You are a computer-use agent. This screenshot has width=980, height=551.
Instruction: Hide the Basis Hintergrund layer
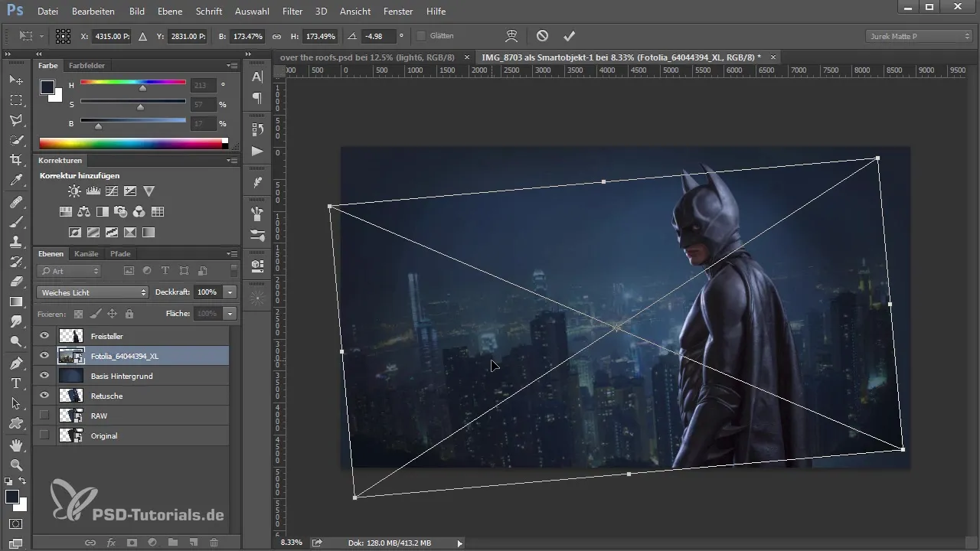coord(44,376)
